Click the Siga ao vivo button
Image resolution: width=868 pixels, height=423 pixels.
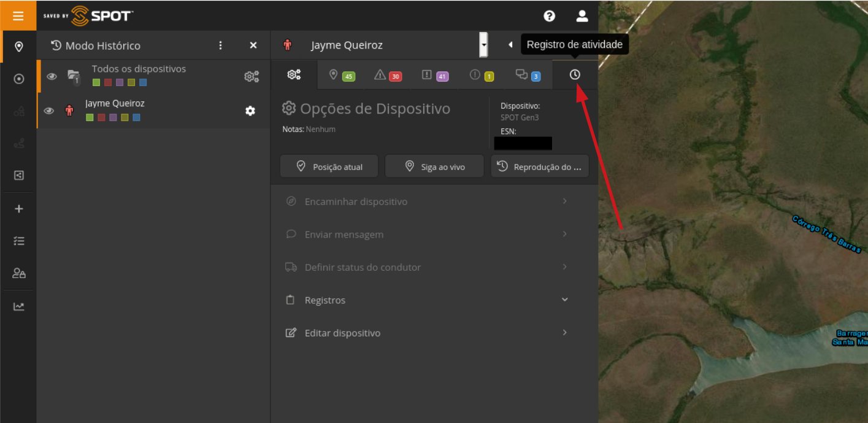pyautogui.click(x=434, y=166)
